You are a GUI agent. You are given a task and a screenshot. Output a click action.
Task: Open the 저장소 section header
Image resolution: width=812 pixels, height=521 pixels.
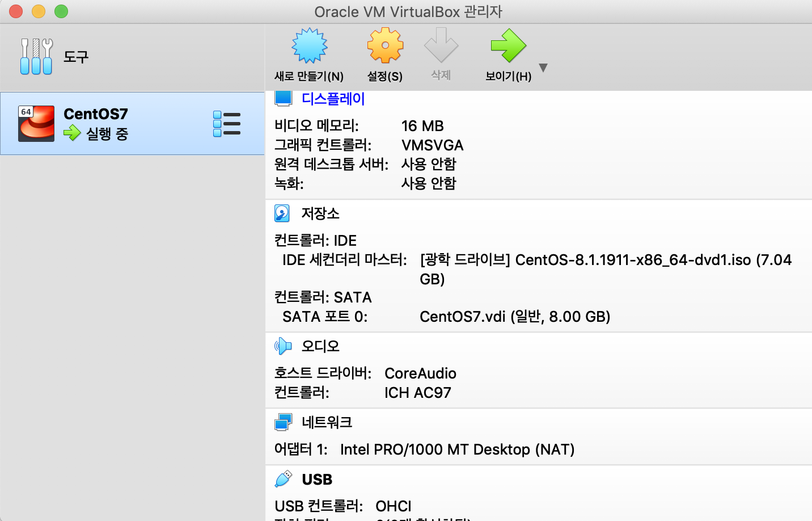(x=320, y=213)
